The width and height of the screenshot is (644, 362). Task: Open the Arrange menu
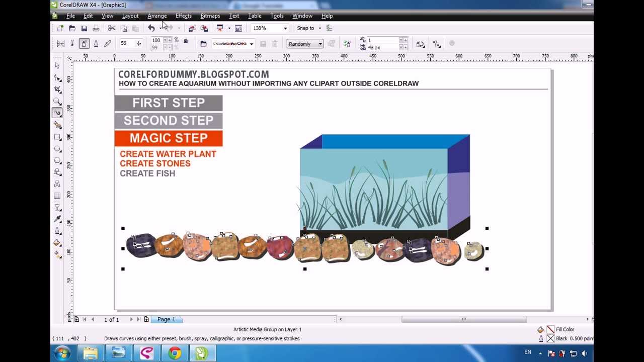point(157,16)
